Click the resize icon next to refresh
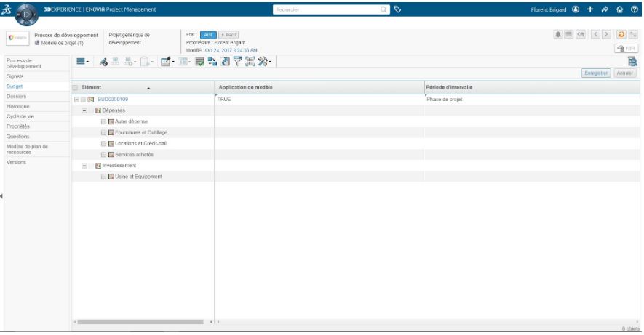Viewport: 644px width, 335px height. 633,34
